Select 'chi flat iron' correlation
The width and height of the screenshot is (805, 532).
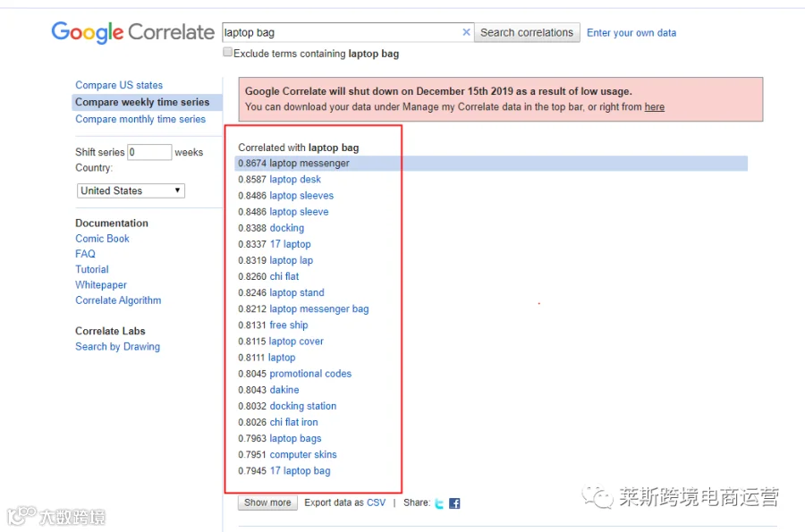pos(293,422)
